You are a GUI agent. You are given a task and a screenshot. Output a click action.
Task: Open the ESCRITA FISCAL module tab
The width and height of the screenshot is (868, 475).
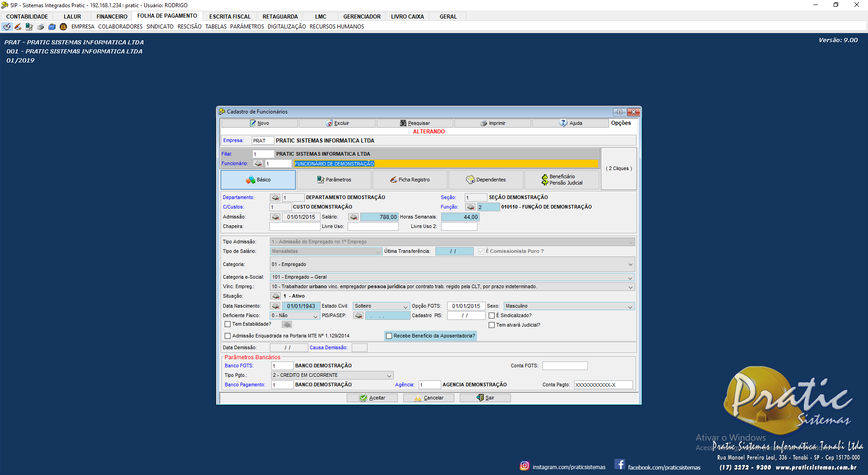click(x=230, y=17)
